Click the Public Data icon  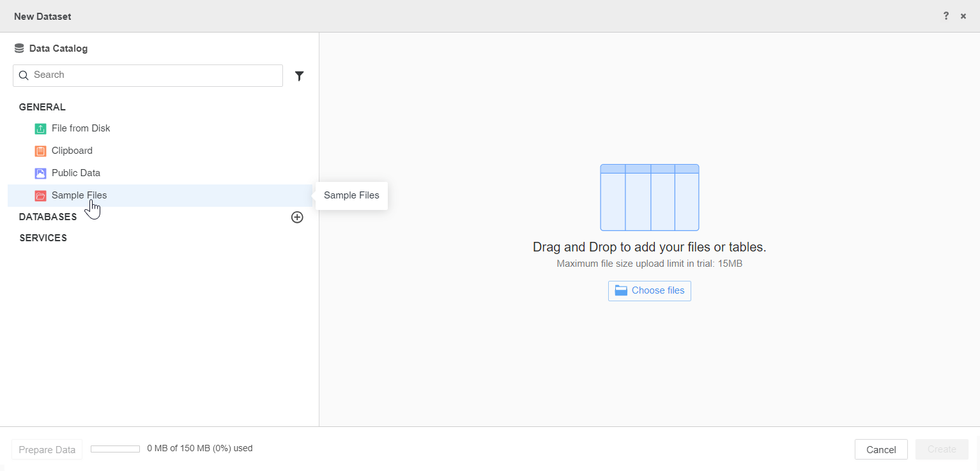click(40, 173)
